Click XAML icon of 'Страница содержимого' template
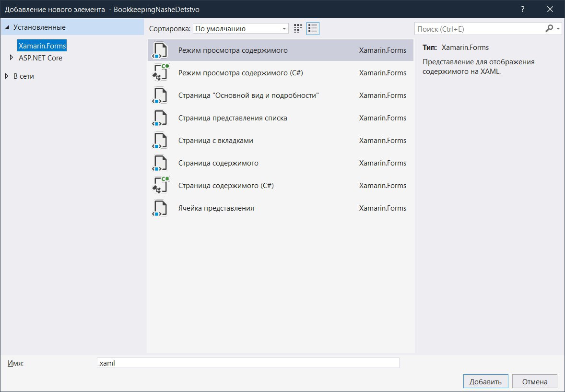This screenshot has width=565, height=392. coord(160,163)
